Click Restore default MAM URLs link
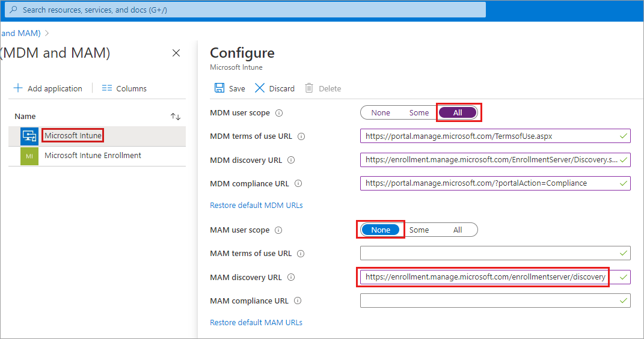644x339 pixels. (256, 323)
